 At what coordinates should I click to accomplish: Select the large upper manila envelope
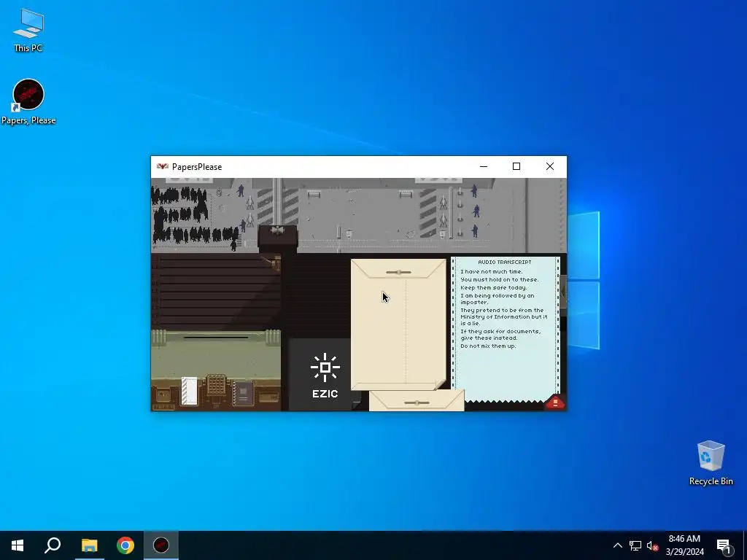pyautogui.click(x=398, y=324)
